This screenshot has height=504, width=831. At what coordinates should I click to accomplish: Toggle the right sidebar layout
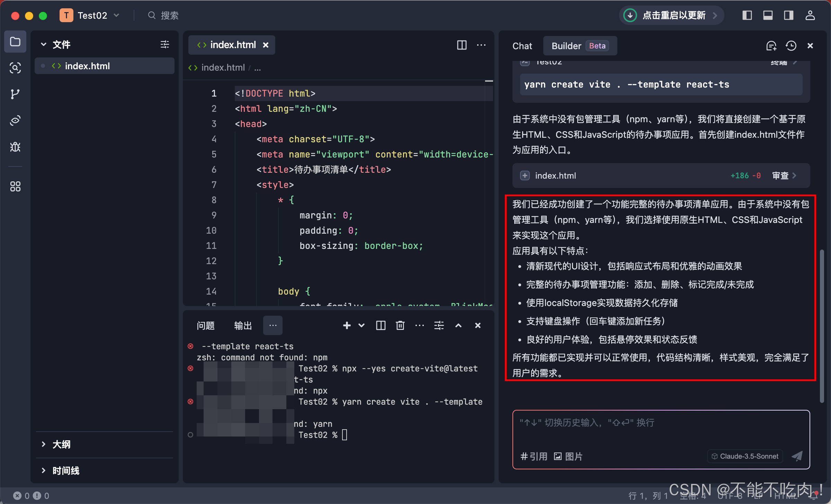(788, 15)
